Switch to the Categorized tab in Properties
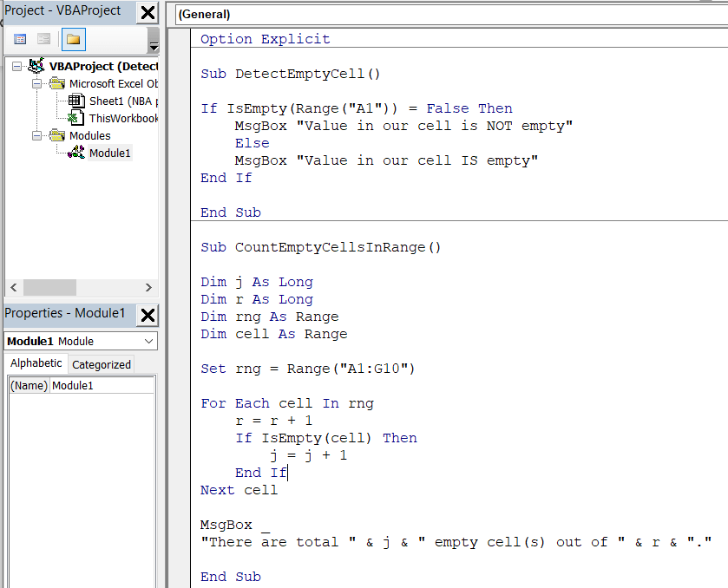Screen dimensions: 728x588 [101, 364]
